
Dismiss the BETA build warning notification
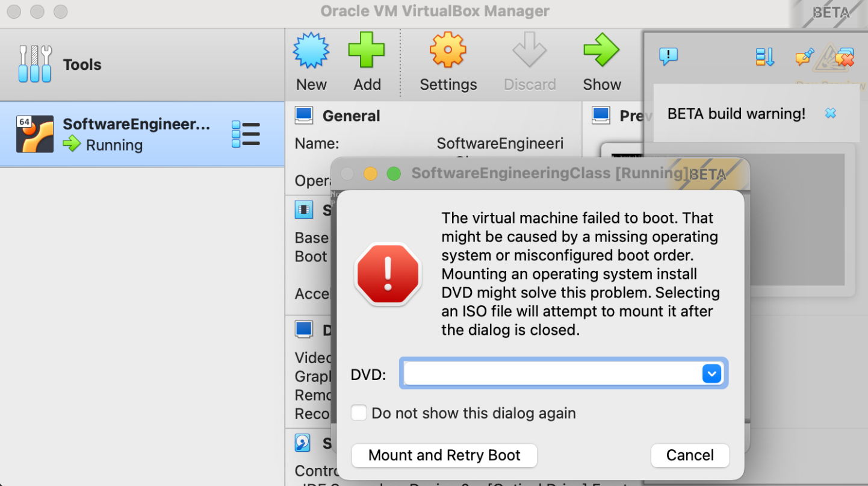coord(831,113)
